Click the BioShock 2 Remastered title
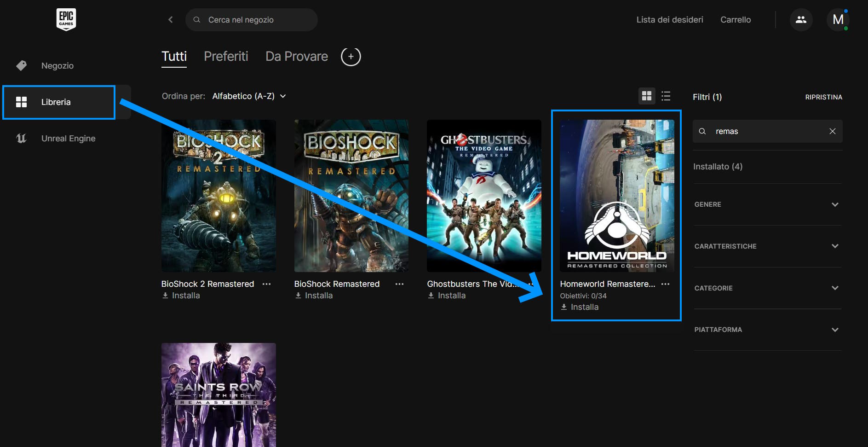This screenshot has width=868, height=447. (x=207, y=284)
